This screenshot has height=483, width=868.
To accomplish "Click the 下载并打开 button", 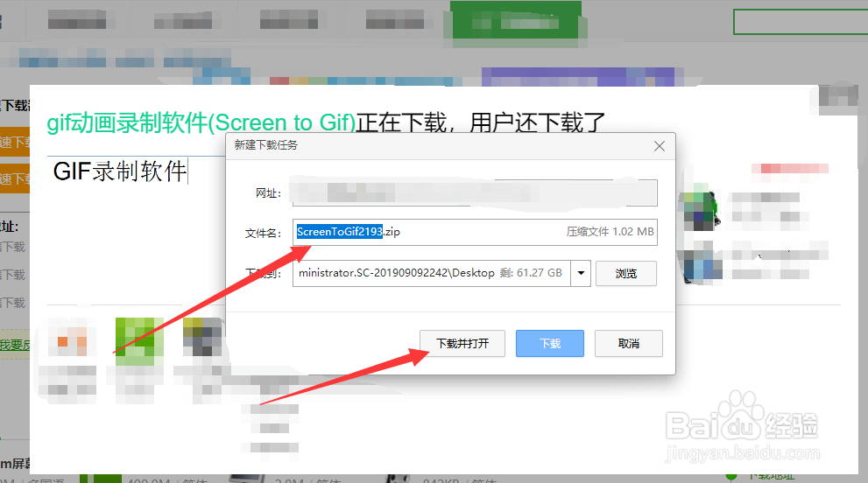I will tap(462, 344).
